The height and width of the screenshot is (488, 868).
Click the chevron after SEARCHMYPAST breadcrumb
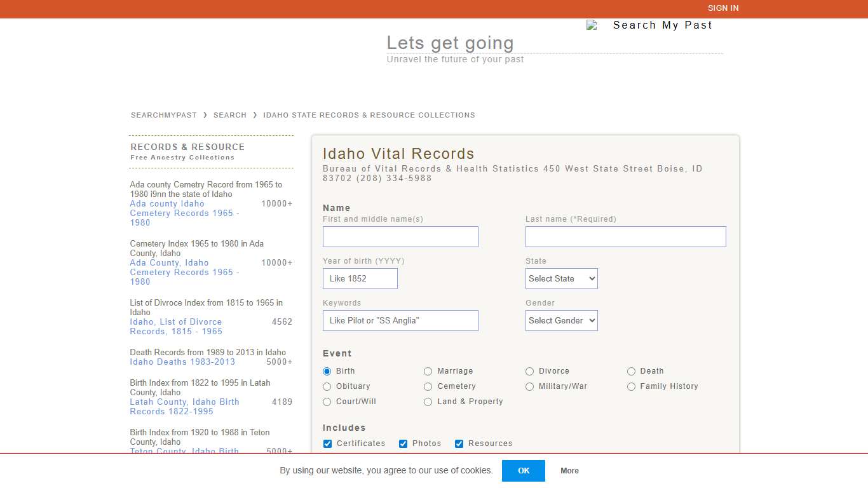pyautogui.click(x=205, y=115)
